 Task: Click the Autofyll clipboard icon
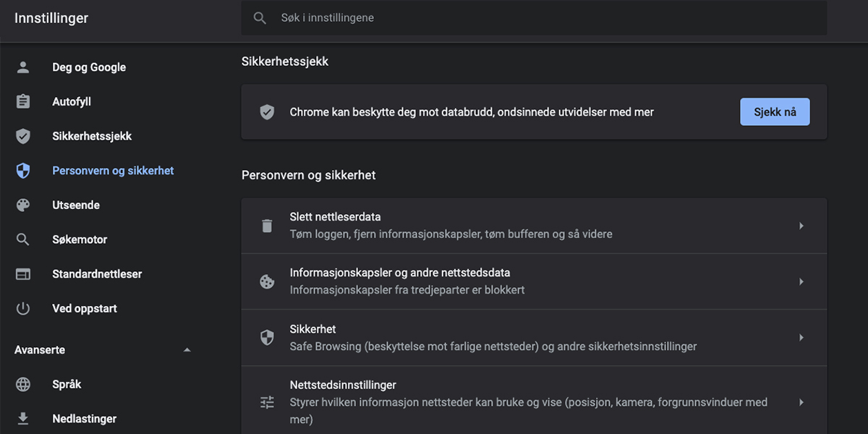pyautogui.click(x=23, y=102)
